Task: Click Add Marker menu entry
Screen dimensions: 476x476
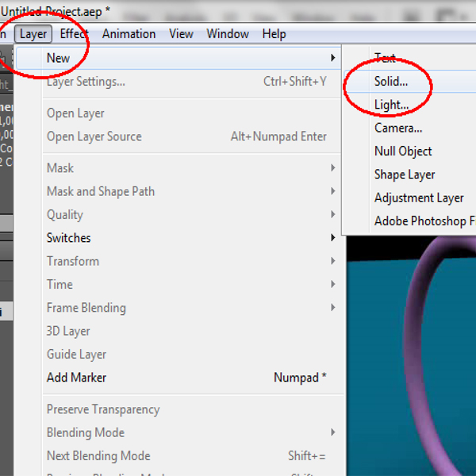Action: [76, 378]
